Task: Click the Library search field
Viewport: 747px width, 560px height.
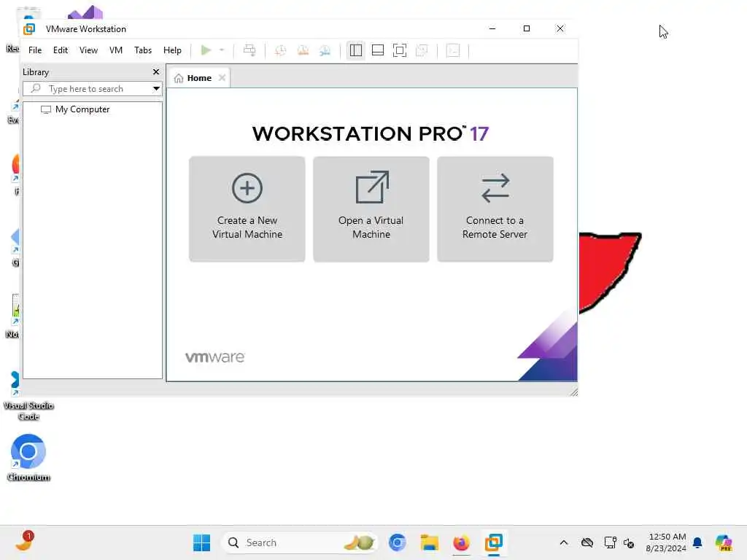Action: click(93, 89)
